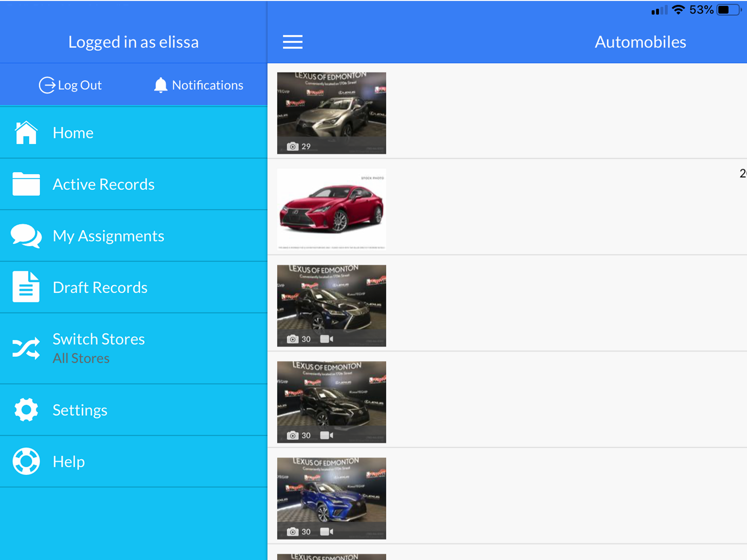The width and height of the screenshot is (747, 560).
Task: Go to My Assignments
Action: click(133, 236)
